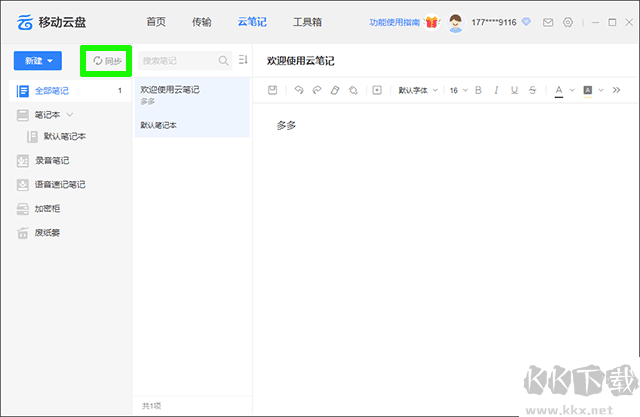640x417 pixels.
Task: Redo the last undone edit
Action: (316, 90)
